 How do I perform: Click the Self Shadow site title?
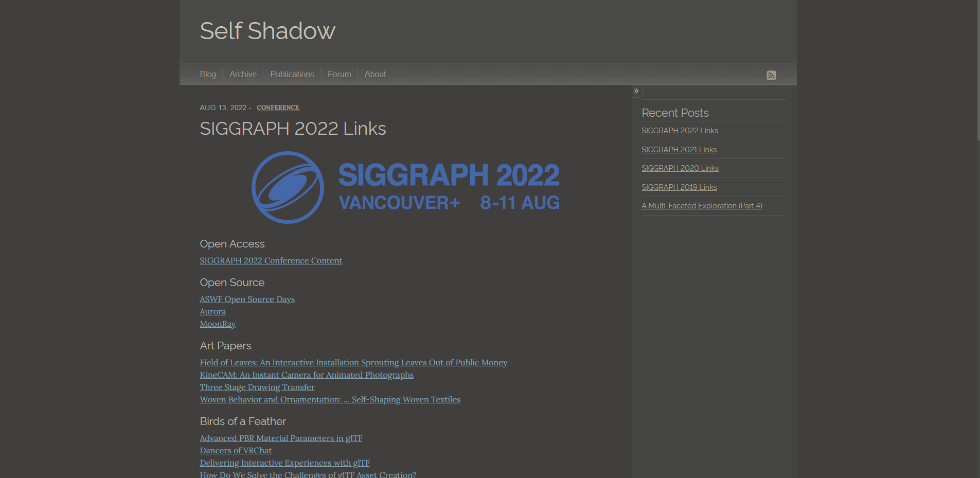tap(268, 31)
